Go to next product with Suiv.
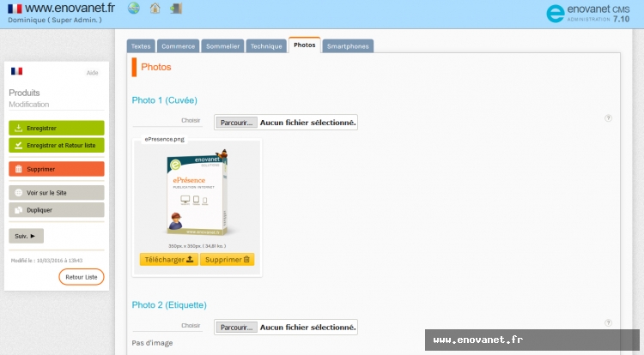The image size is (644, 355). [26, 236]
